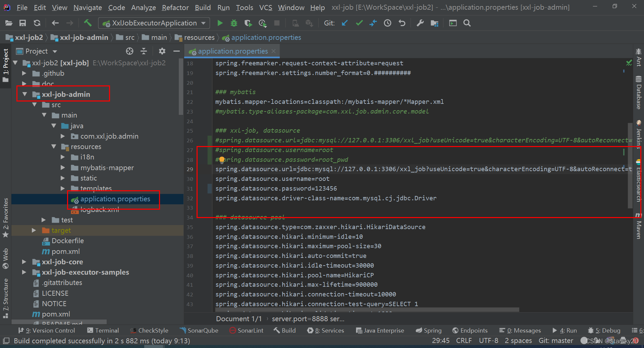Screen dimensions: 644x348
Task: Open Project Structure icon
Action: (x=434, y=23)
